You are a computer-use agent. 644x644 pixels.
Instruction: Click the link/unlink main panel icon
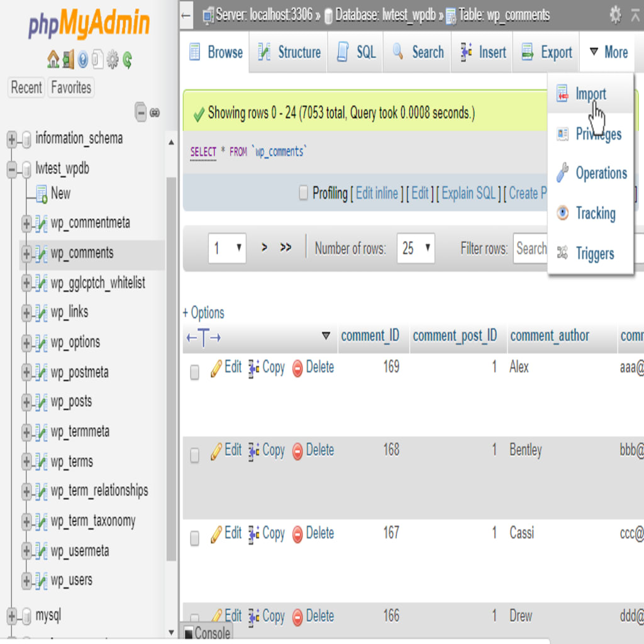pyautogui.click(x=155, y=113)
